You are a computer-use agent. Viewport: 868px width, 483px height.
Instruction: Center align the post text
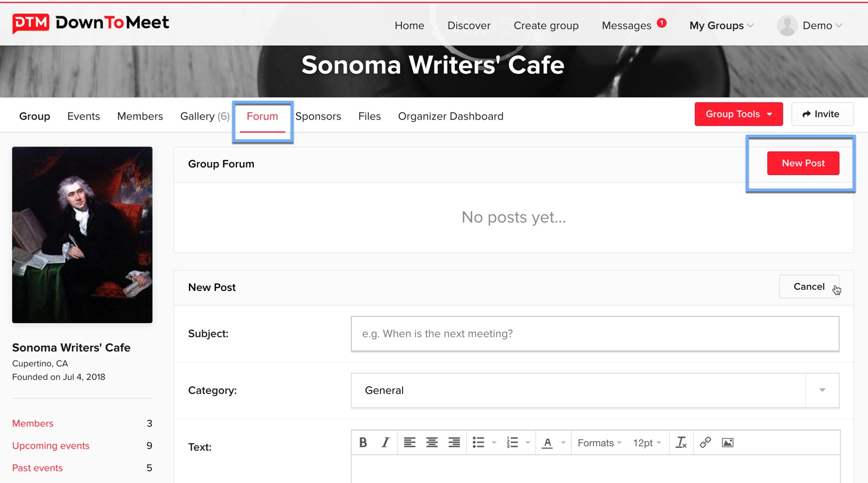pyautogui.click(x=432, y=443)
